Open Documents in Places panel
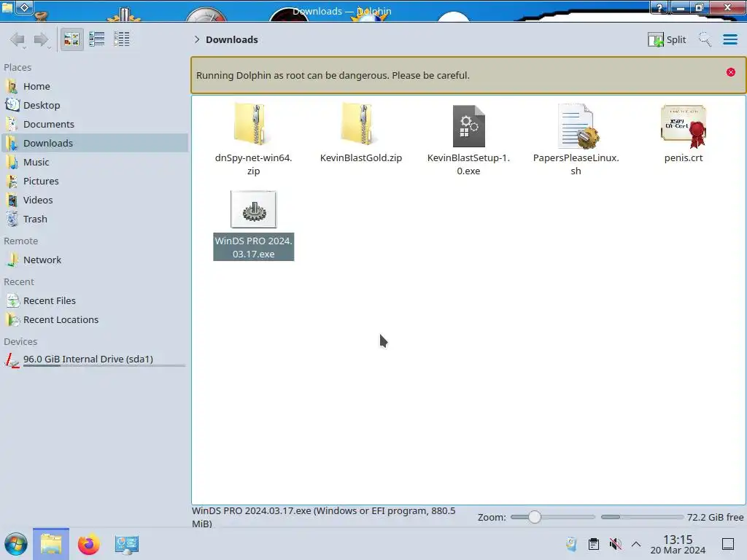Viewport: 747px width, 560px height. click(94, 124)
